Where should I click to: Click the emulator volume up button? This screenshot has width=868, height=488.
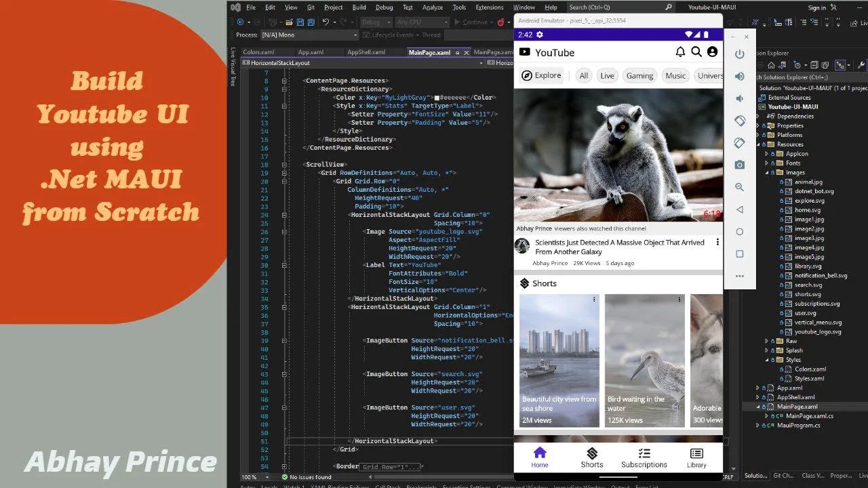click(x=740, y=76)
